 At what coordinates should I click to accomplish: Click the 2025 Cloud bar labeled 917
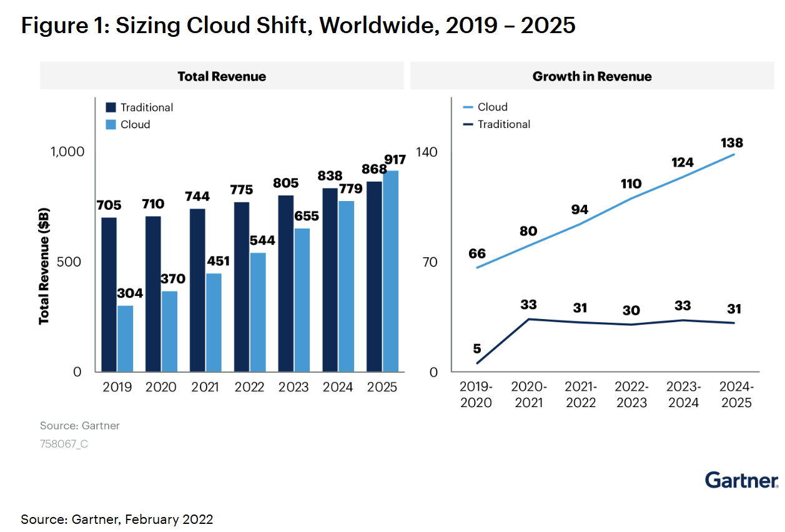click(391, 271)
